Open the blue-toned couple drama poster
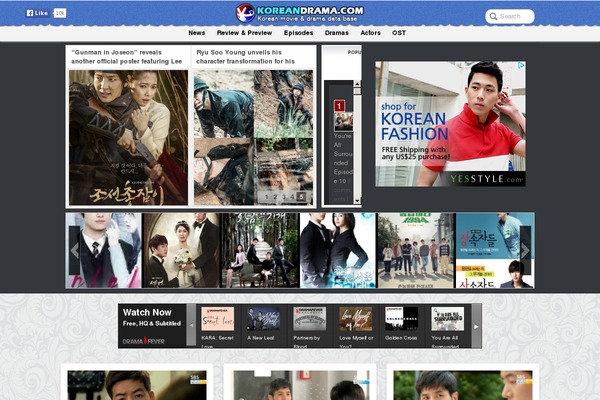600x400 pixels. tap(338, 250)
